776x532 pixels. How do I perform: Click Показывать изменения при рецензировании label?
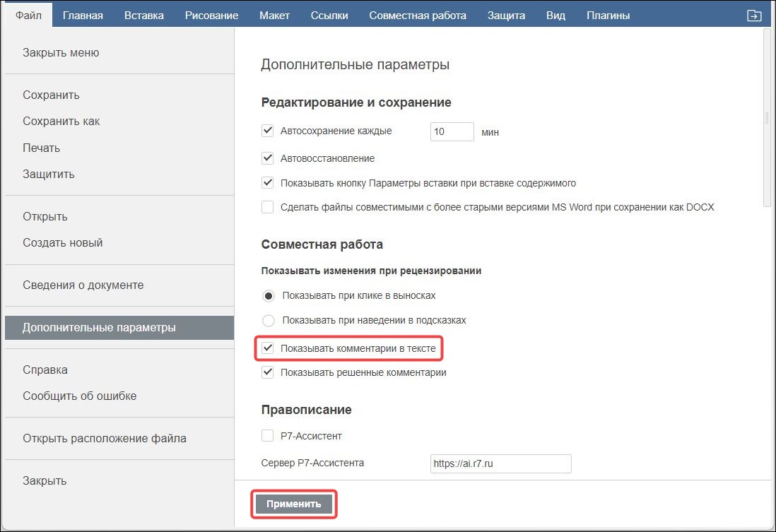pos(371,271)
